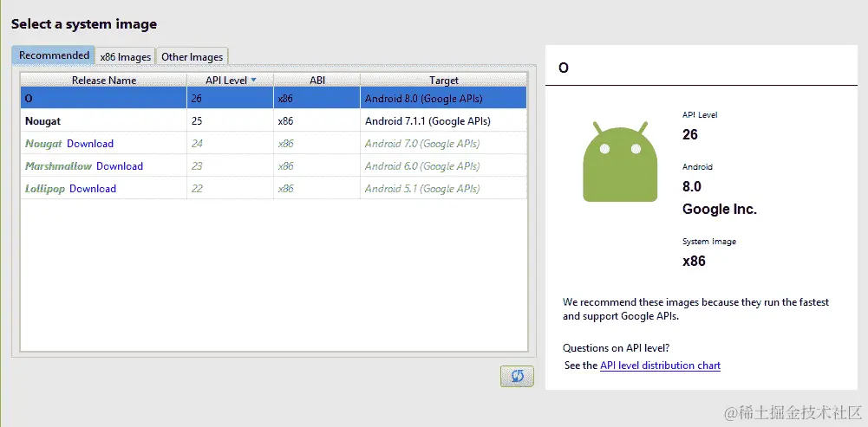Click the API Level sort arrow
The width and height of the screenshot is (868, 427).
click(253, 80)
